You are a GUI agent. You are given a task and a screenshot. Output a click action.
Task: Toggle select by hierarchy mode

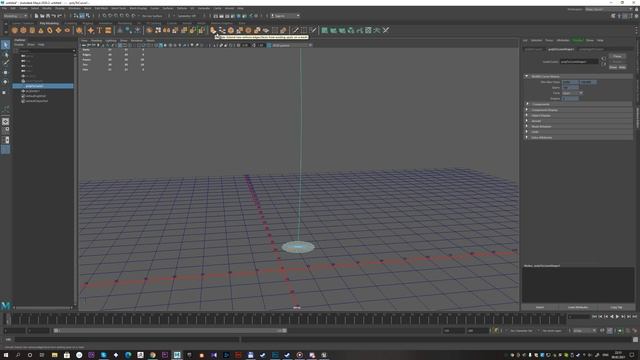click(x=76, y=16)
